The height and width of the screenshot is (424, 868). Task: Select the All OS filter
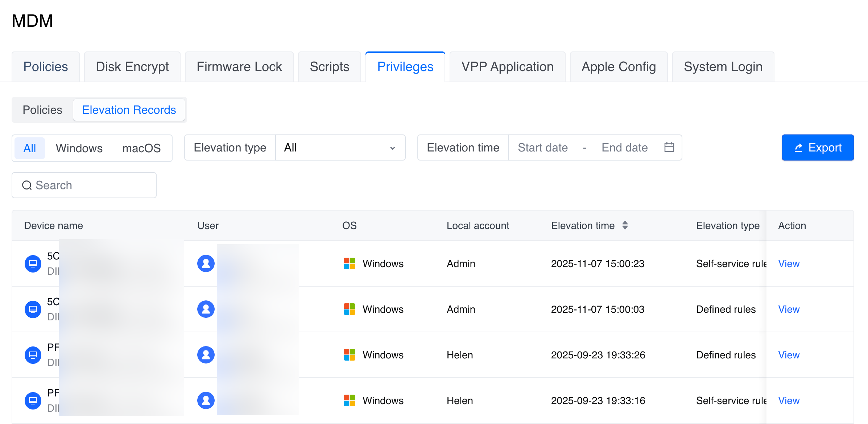click(x=30, y=148)
